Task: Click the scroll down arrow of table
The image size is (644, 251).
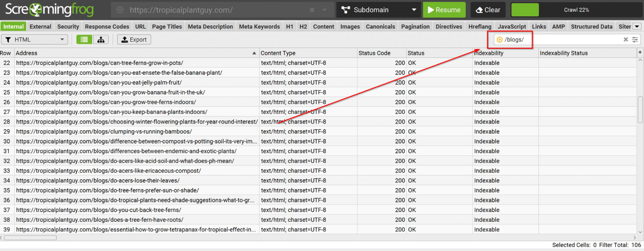Action: pos(640,232)
